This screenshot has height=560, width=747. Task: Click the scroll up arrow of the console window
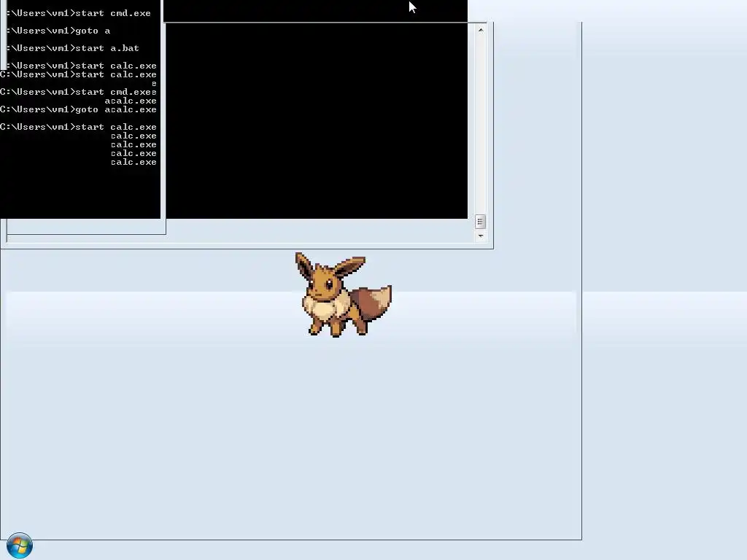[480, 30]
